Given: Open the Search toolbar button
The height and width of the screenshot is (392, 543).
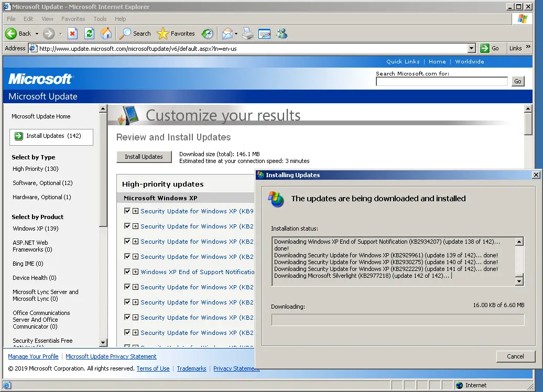Looking at the screenshot, I should pos(135,34).
